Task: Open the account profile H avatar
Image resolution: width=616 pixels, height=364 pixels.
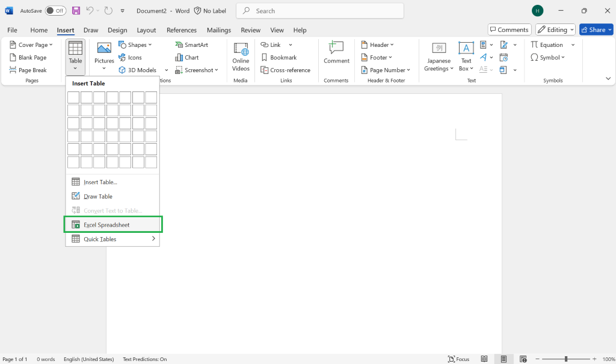Action: pos(537,11)
